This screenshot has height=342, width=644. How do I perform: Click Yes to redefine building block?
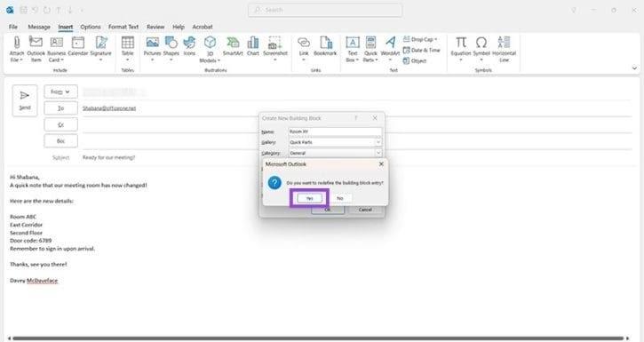(x=310, y=198)
